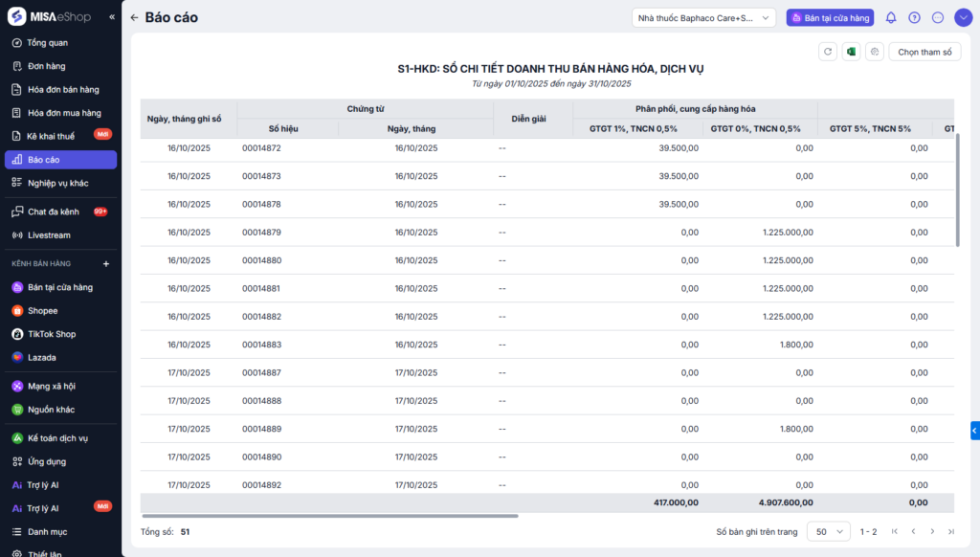Screen dimensions: 980x557
Task: Click the help question mark icon
Action: point(914,17)
